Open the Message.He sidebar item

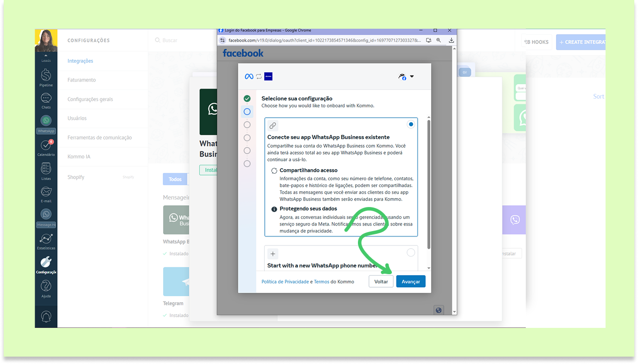[x=46, y=218]
